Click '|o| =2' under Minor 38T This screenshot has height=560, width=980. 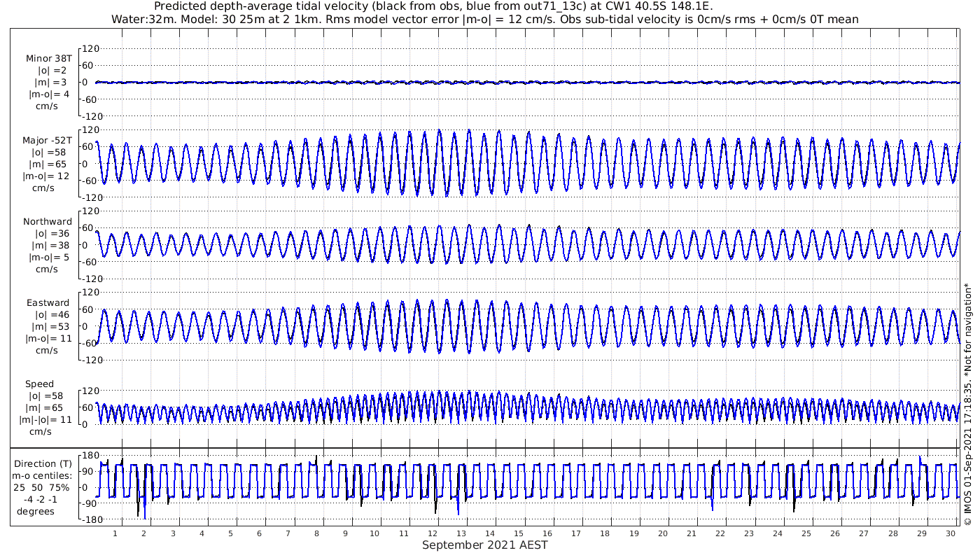click(52, 71)
